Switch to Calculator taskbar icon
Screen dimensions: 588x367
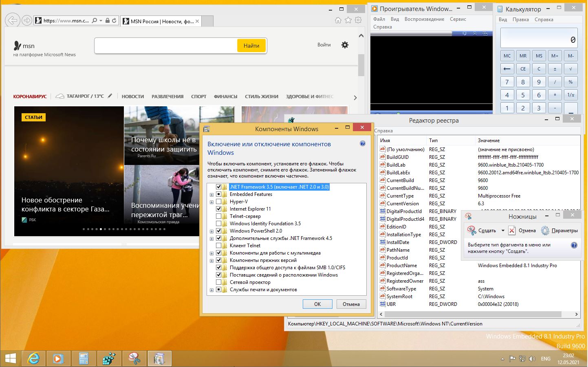84,358
